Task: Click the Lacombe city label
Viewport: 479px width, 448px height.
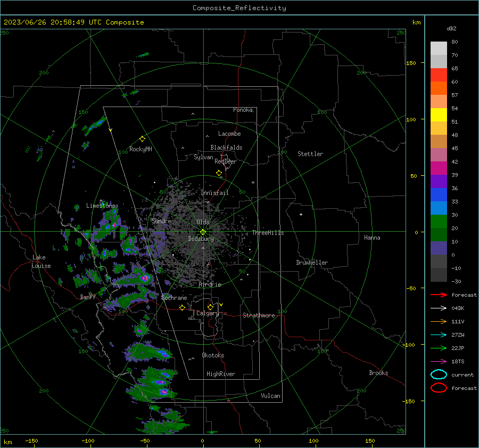Action: (229, 134)
